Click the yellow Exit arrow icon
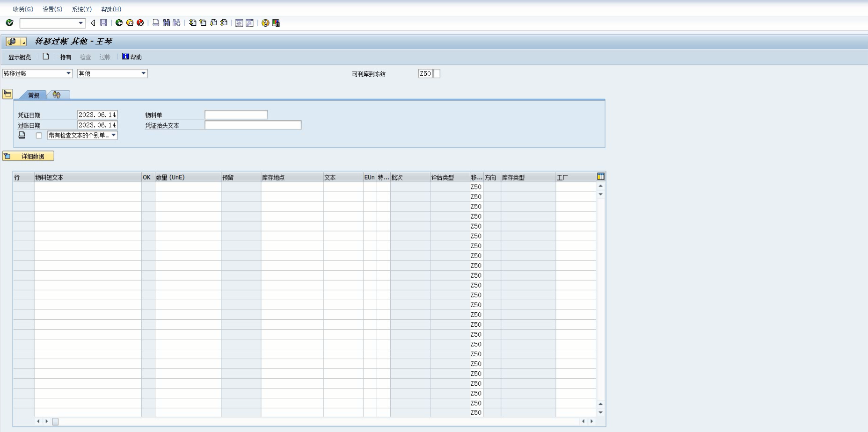This screenshot has height=432, width=868. pos(130,23)
